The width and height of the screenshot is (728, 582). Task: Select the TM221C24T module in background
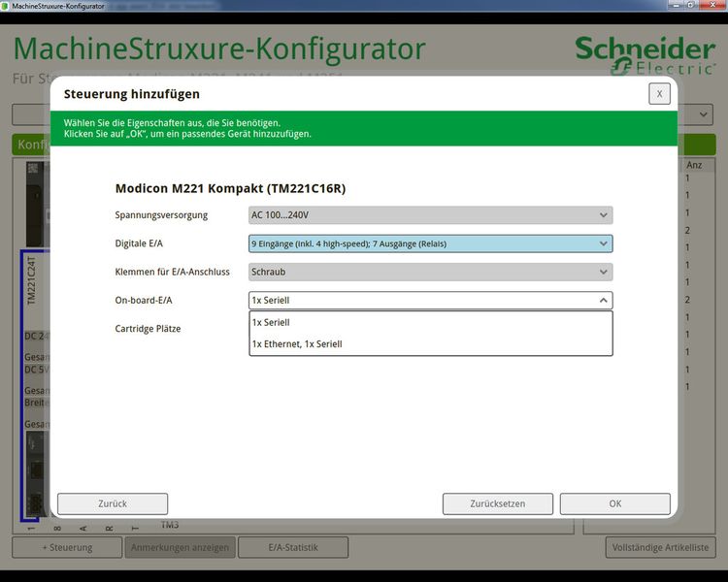click(x=31, y=280)
